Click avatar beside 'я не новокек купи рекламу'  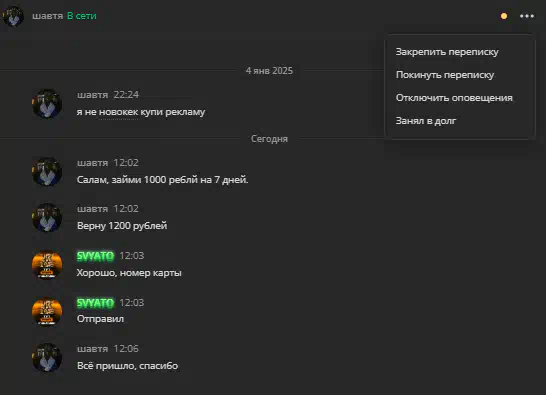coord(47,103)
